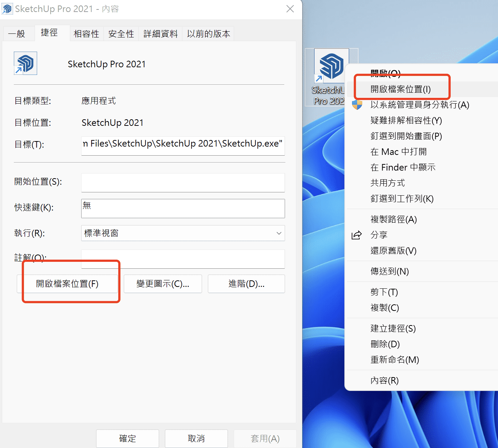This screenshot has width=498, height=448.
Task: Click the SketchUp title bar icon
Action: [7, 9]
